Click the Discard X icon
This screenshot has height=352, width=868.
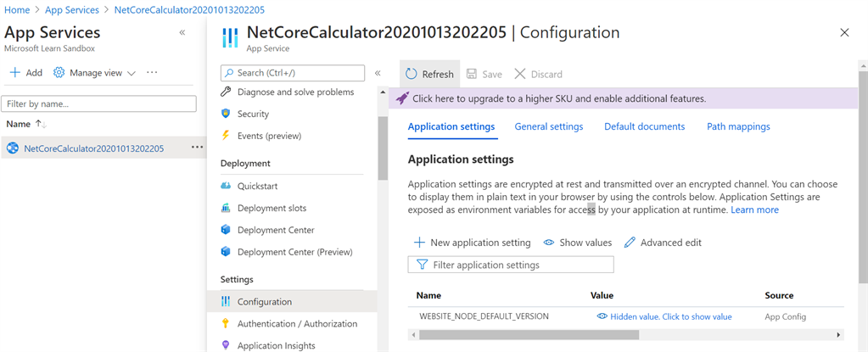(x=520, y=74)
